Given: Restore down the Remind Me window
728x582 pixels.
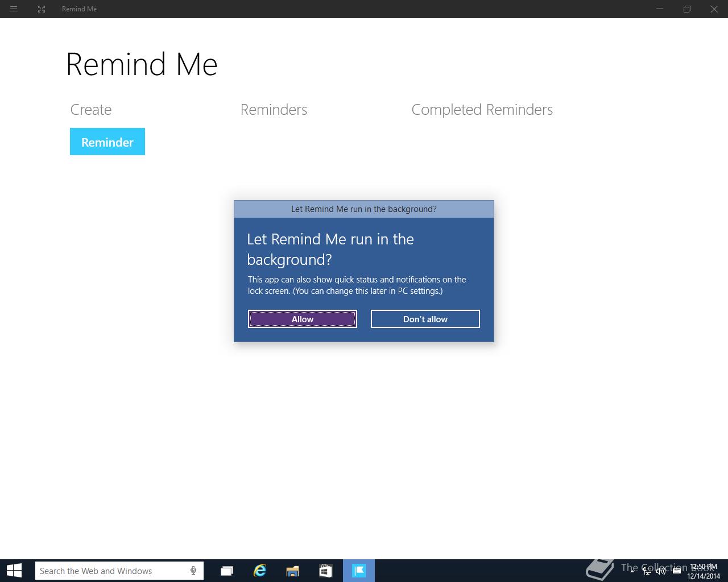Looking at the screenshot, I should [687, 9].
